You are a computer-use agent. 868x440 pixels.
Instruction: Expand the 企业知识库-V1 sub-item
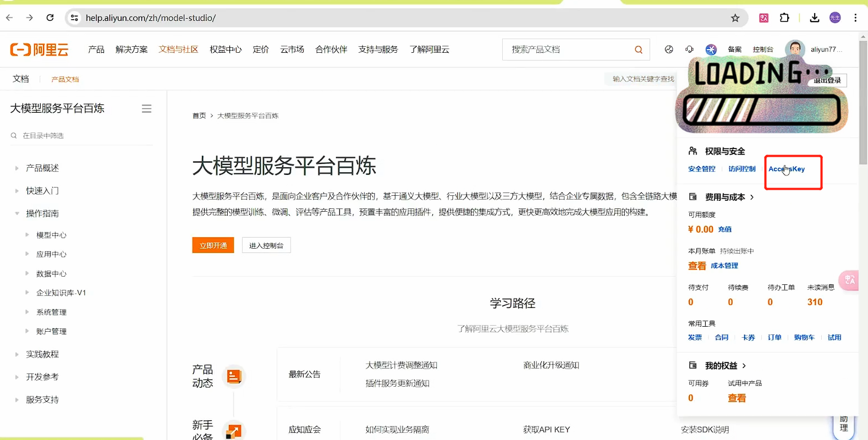point(27,293)
